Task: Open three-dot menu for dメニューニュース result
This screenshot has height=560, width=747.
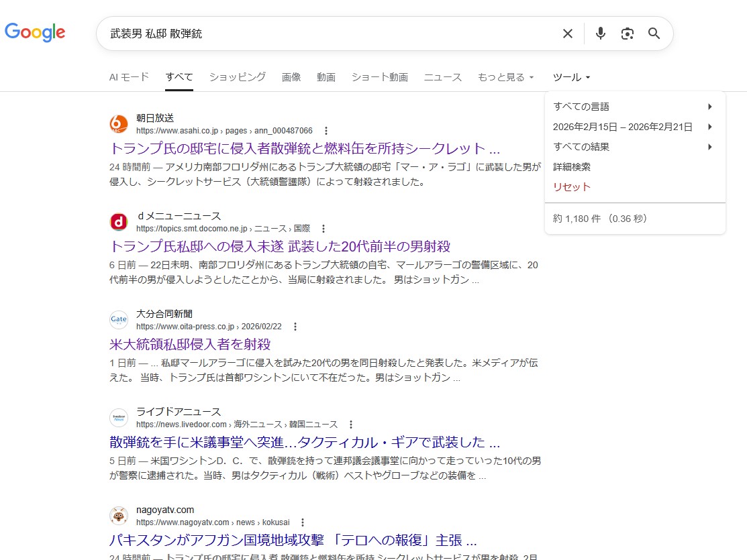Action: [x=323, y=229]
